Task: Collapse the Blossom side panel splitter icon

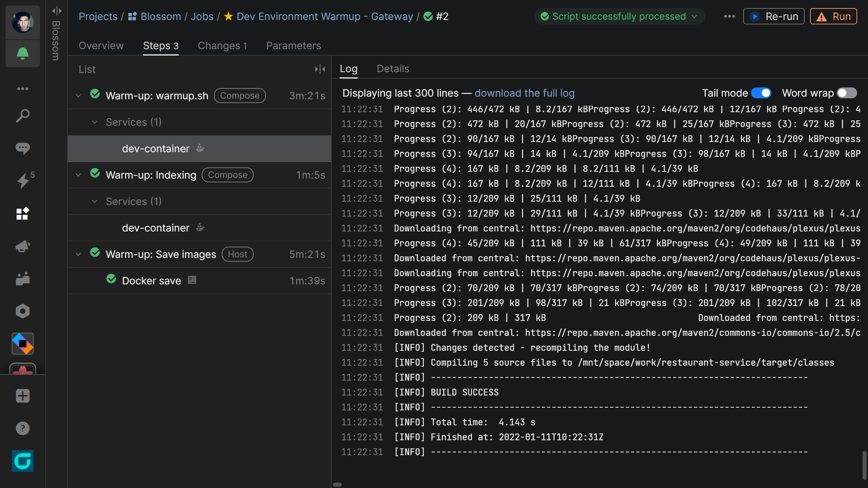Action: (x=57, y=11)
